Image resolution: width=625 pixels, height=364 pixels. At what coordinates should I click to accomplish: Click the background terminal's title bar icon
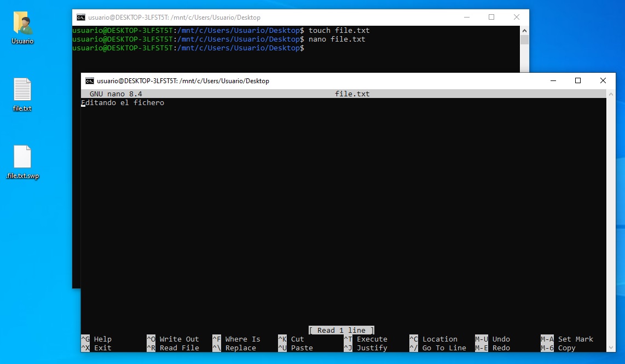81,18
